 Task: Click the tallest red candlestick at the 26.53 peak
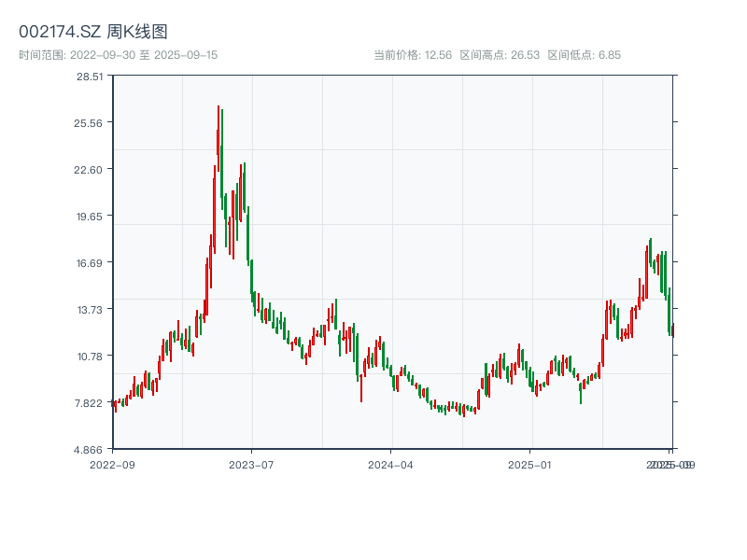click(x=218, y=138)
